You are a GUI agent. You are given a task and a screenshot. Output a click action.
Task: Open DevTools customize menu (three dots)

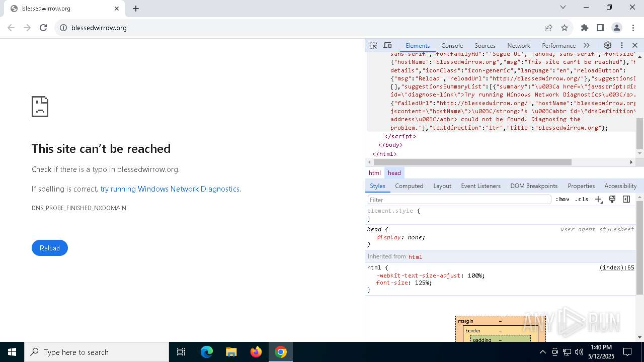coord(622,45)
